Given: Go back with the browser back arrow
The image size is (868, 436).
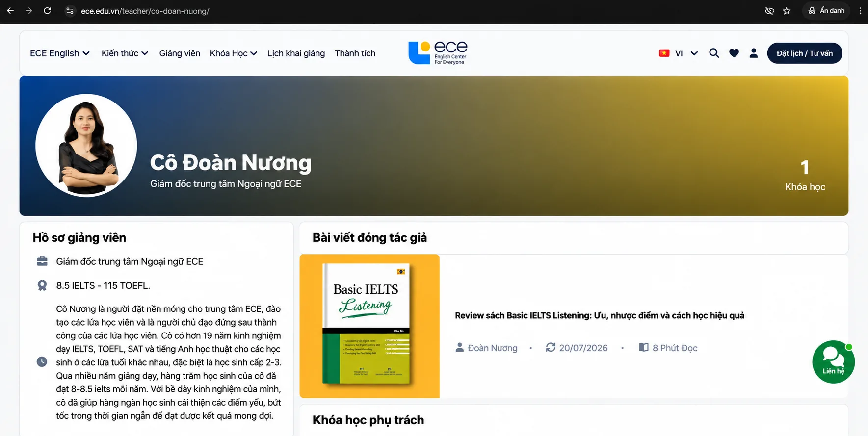Looking at the screenshot, I should pos(10,11).
